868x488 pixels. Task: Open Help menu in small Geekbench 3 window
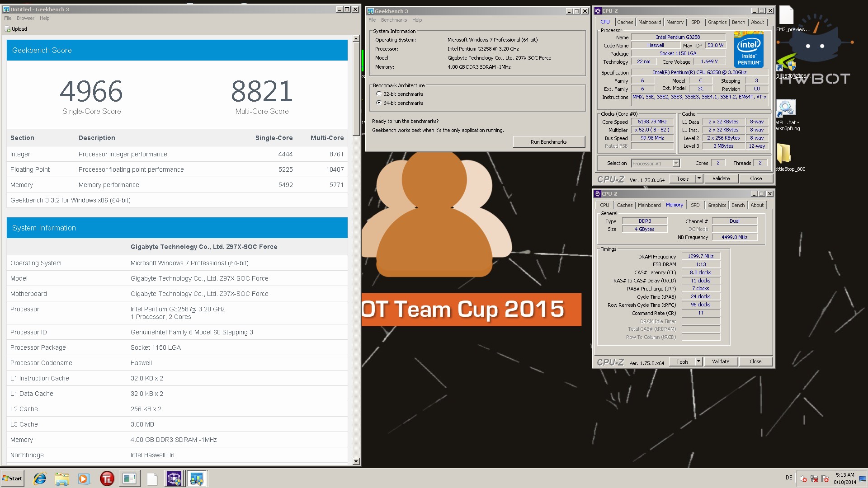(x=417, y=20)
